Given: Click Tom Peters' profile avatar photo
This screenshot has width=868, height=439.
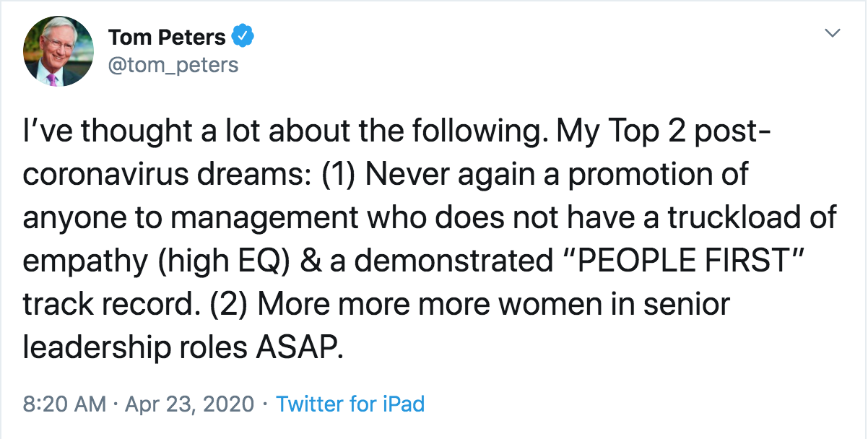Looking at the screenshot, I should [58, 51].
